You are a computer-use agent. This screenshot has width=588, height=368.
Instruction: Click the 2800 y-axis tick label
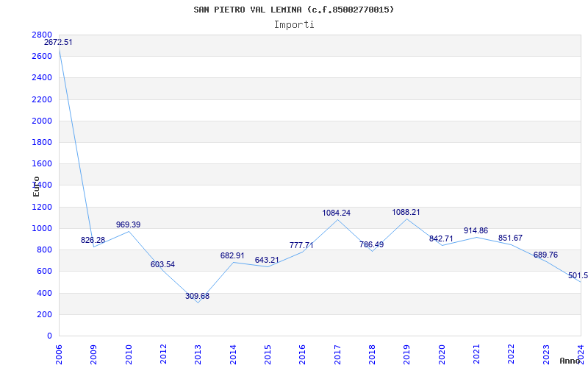click(42, 35)
